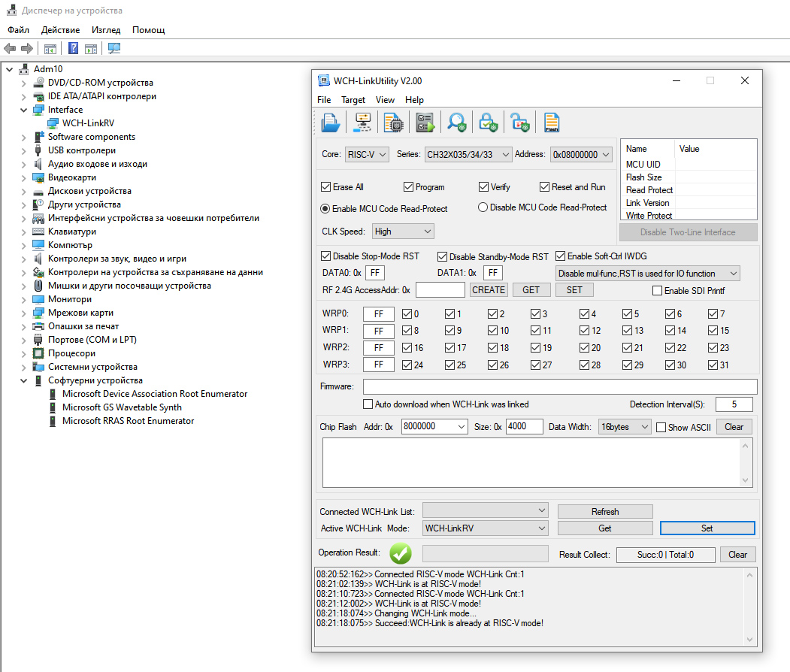Image resolution: width=790 pixels, height=672 pixels.
Task: Open the Series dropdown CH32X035/34/33
Action: [x=468, y=155]
